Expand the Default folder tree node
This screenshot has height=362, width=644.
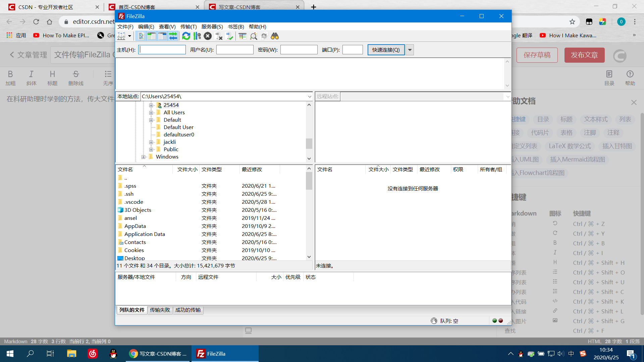[x=151, y=120]
